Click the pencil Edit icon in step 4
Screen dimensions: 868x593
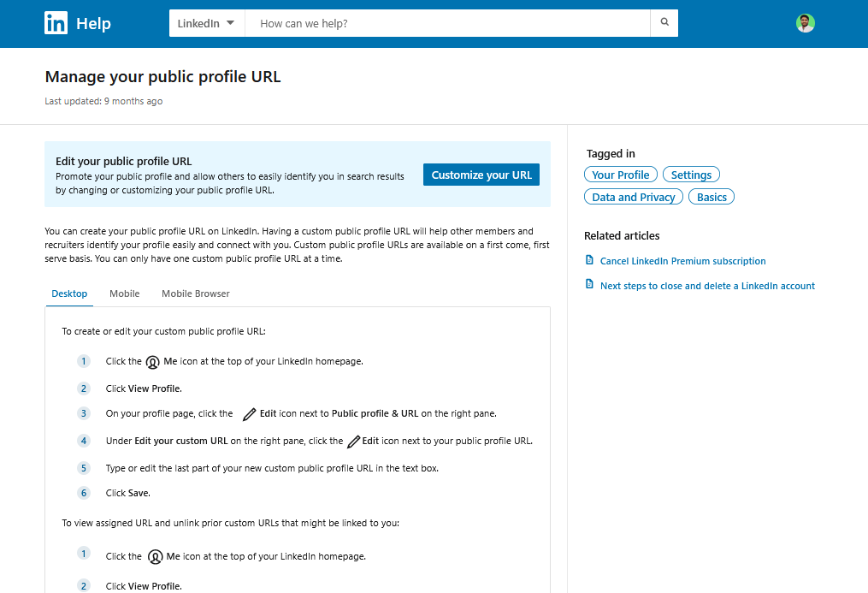click(x=353, y=442)
